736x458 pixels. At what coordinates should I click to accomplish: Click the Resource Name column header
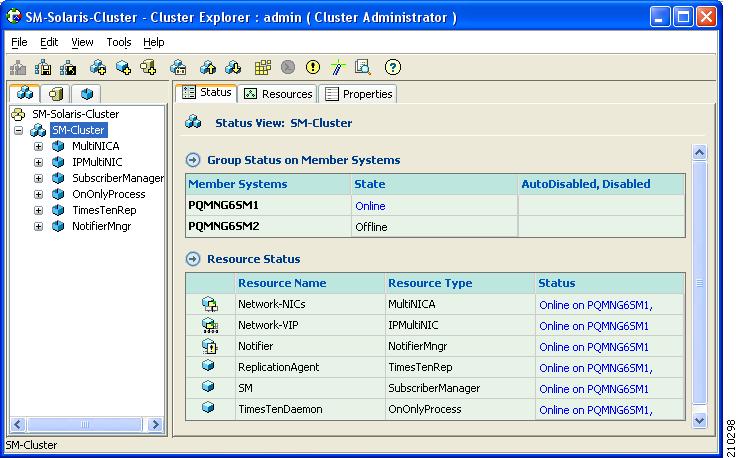310,283
